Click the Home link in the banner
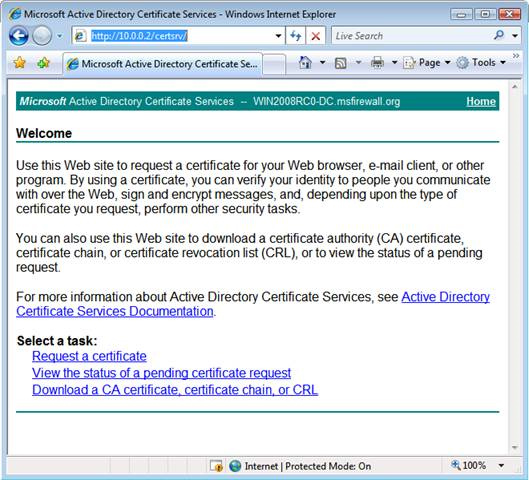 click(x=481, y=101)
